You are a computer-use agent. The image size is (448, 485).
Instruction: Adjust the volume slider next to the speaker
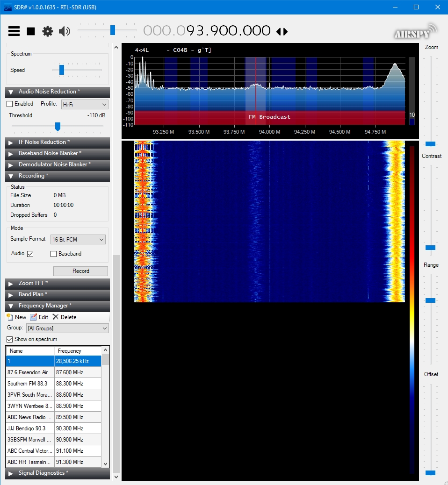coord(113,30)
